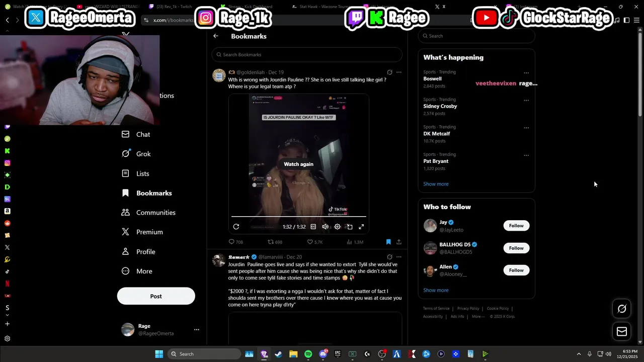This screenshot has width=644, height=362.
Task: Open more options for Pat Bryant trend
Action: click(x=526, y=155)
